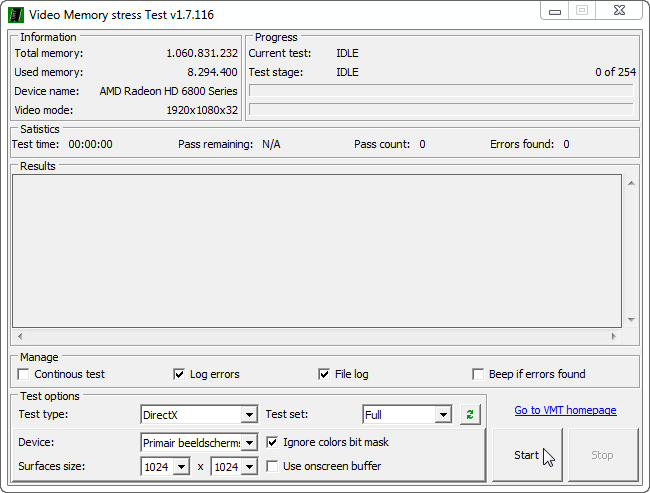Toggle Ignore colors bit mask checkbox
Screen dimensions: 650x493
tap(272, 442)
